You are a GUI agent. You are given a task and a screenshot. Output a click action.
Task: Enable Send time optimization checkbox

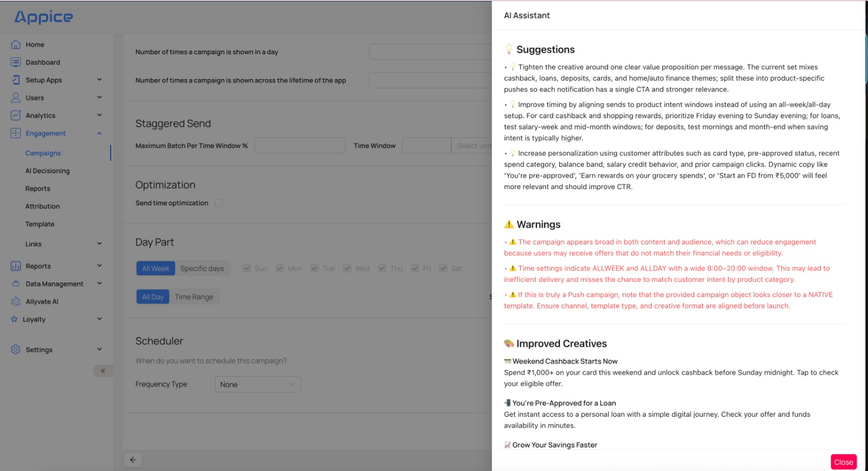(x=219, y=203)
